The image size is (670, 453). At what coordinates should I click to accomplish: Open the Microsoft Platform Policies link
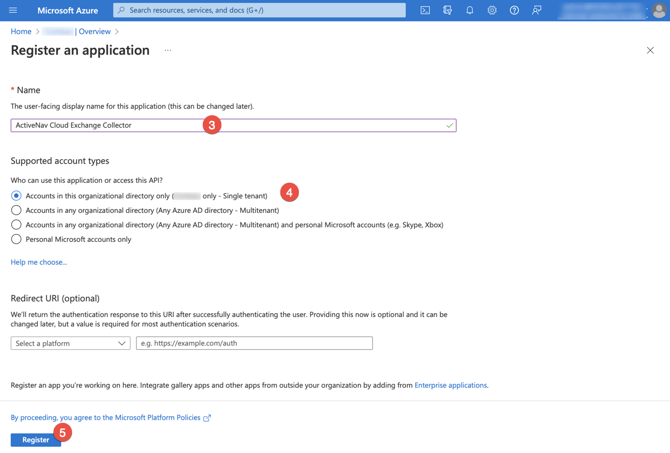[111, 418]
